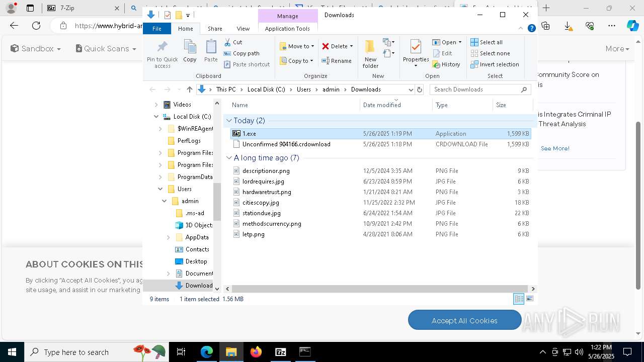Click the Edit command in ribbon

pos(442,53)
